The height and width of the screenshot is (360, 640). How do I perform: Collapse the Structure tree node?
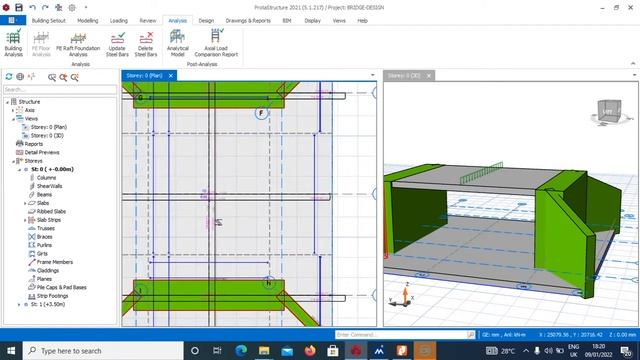(x=7, y=102)
